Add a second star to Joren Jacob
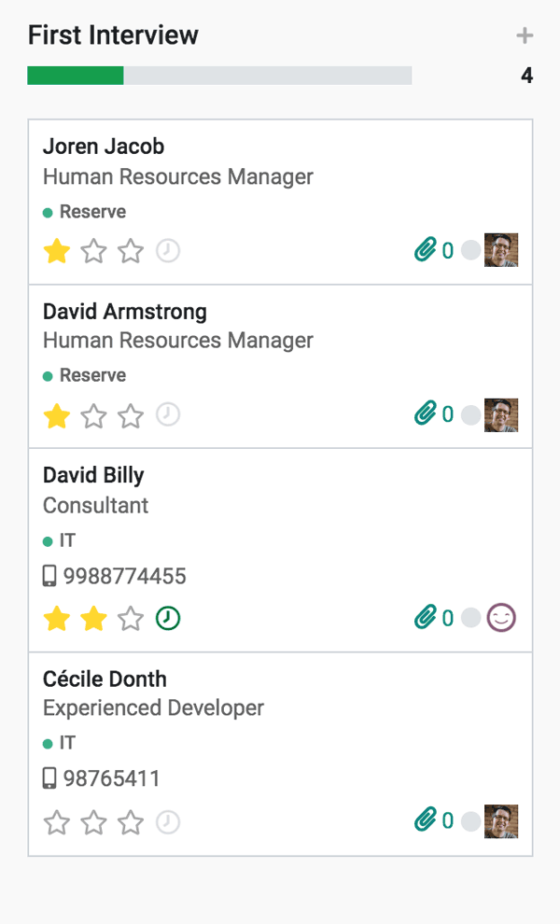The width and height of the screenshot is (560, 924). coord(93,249)
